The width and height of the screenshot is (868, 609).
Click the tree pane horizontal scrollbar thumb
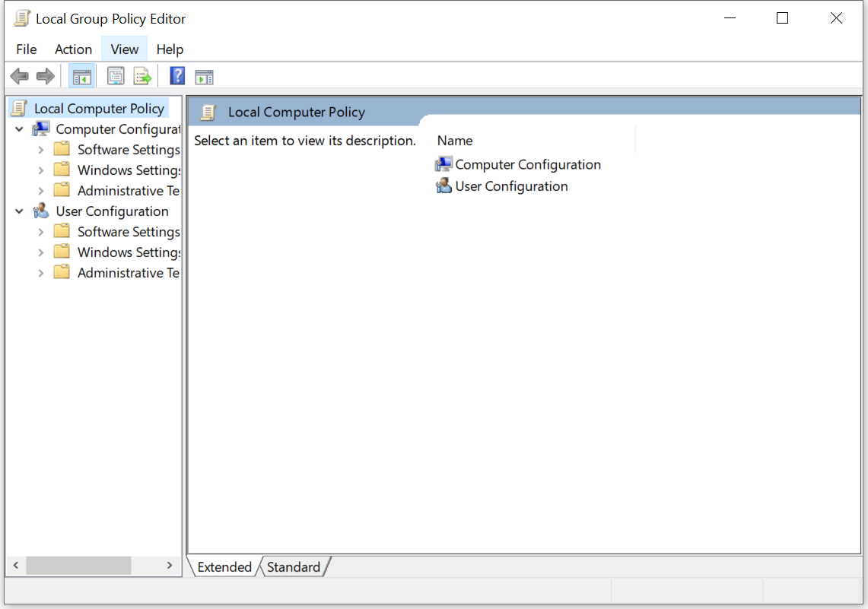point(78,566)
